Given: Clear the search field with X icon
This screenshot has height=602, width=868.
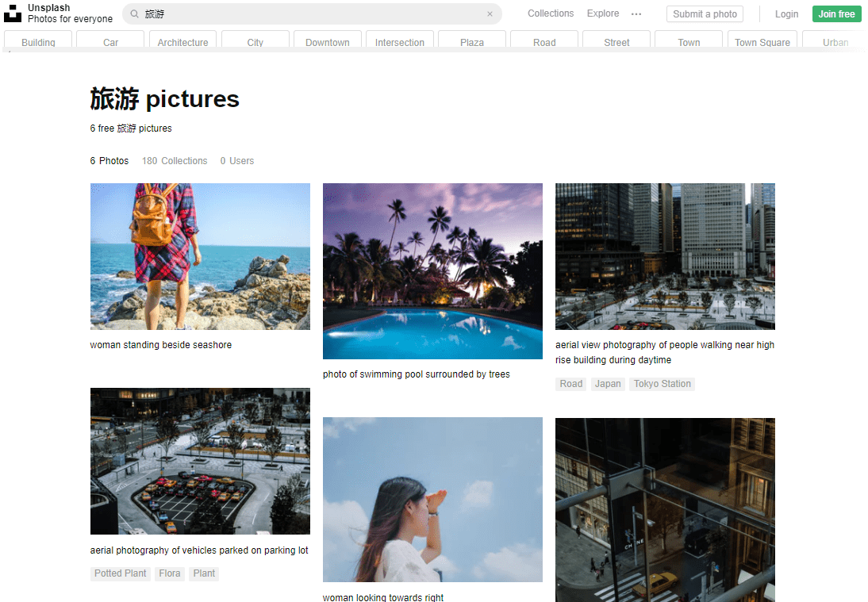Looking at the screenshot, I should 490,14.
